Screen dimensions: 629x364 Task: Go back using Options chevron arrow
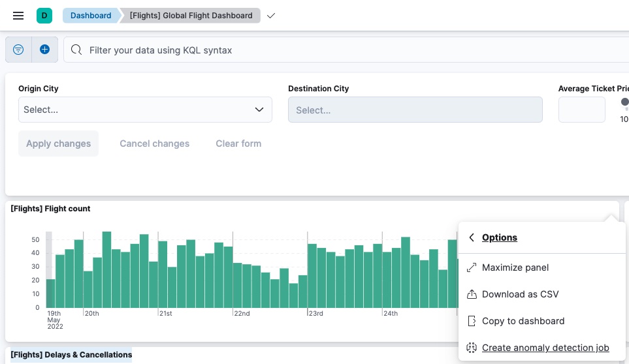[x=472, y=237]
